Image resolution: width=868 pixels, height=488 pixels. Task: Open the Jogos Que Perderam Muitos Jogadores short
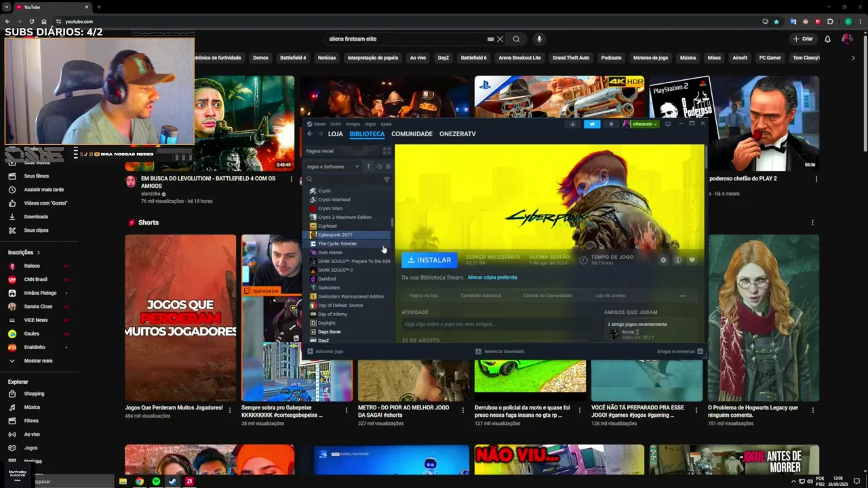[x=180, y=318]
